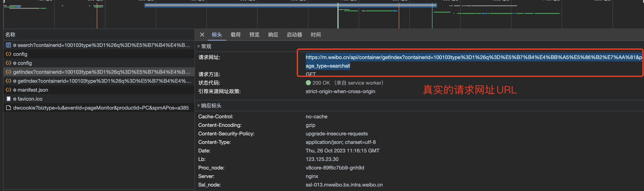Click the 名称 column header
This screenshot has height=191, width=644.
point(10,35)
